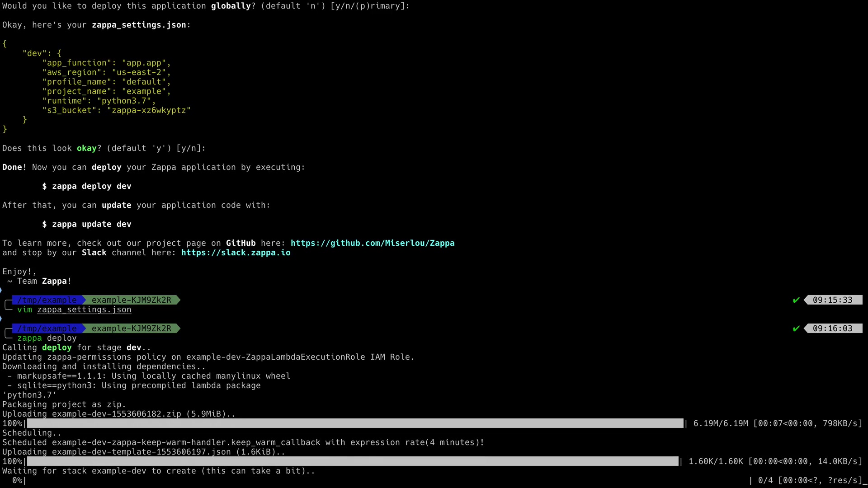Click the zip upload progress bar
The width and height of the screenshot is (868, 488).
[x=355, y=423]
